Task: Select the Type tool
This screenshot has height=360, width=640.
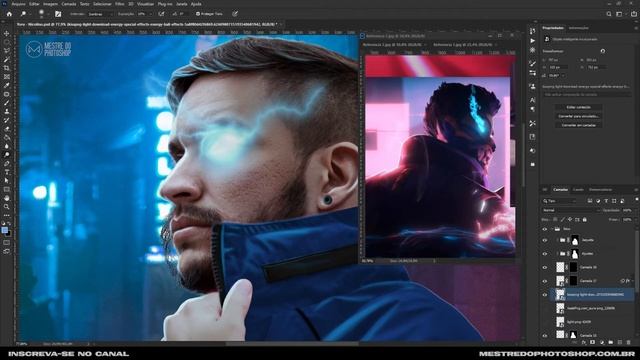Action: coord(7,172)
